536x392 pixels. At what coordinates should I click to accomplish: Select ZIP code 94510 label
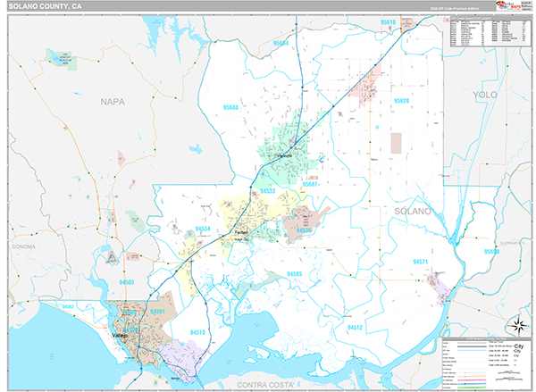tap(197, 331)
